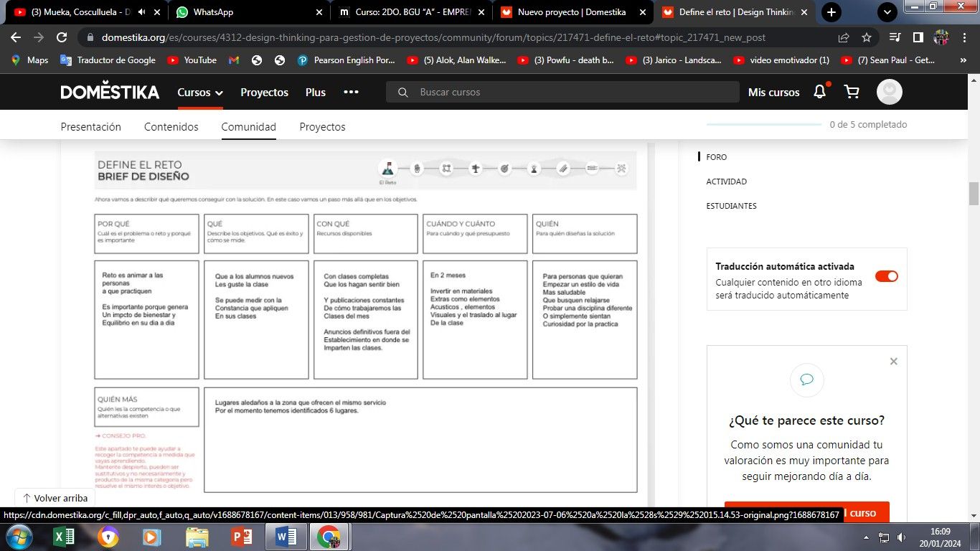Click the Volver arriba button
The height and width of the screenshot is (551, 980).
55,498
